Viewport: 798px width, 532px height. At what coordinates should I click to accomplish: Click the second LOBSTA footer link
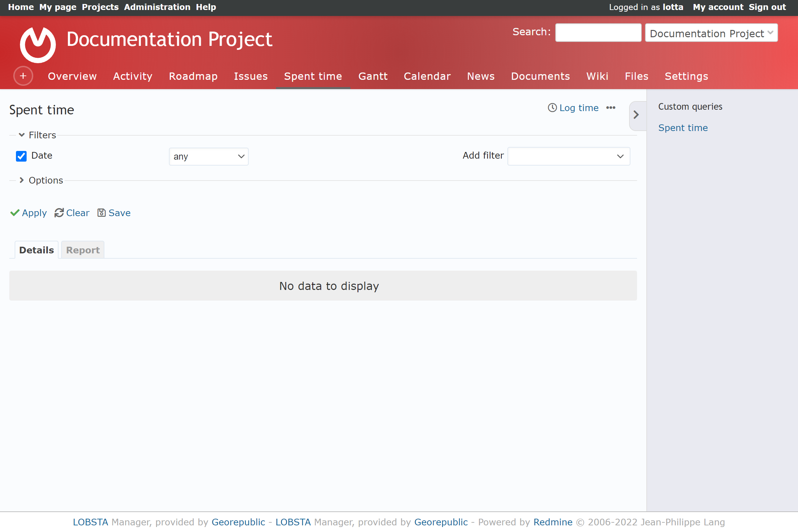[x=293, y=522]
